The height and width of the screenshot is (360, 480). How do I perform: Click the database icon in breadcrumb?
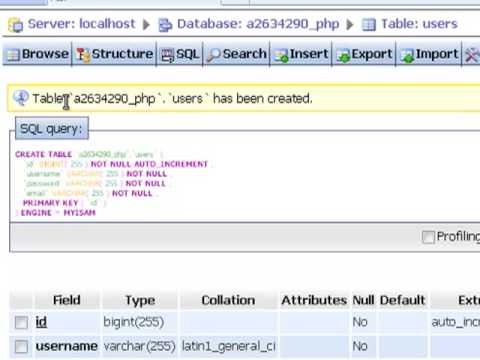165,25
